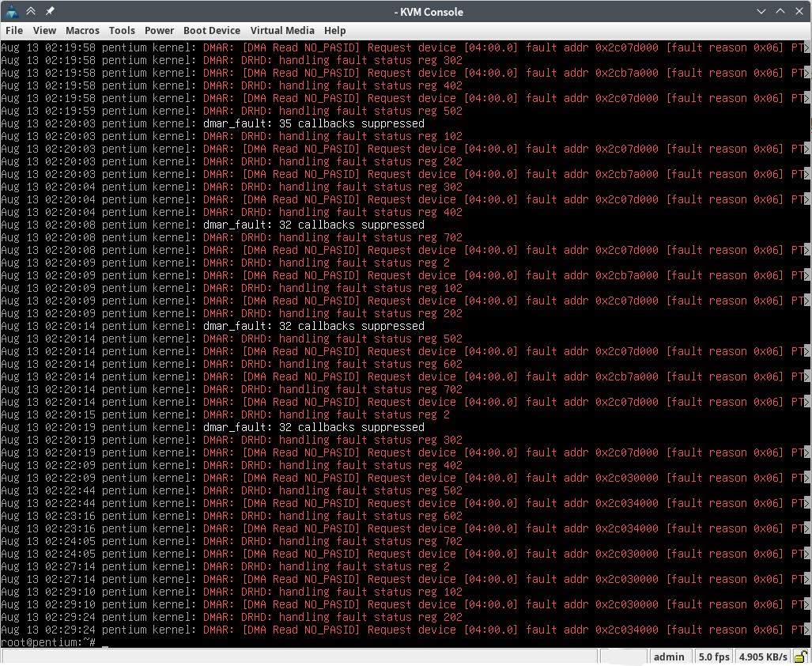The width and height of the screenshot is (812, 666).
Task: Click the yellow padlock icon in status bar
Action: pos(800,657)
